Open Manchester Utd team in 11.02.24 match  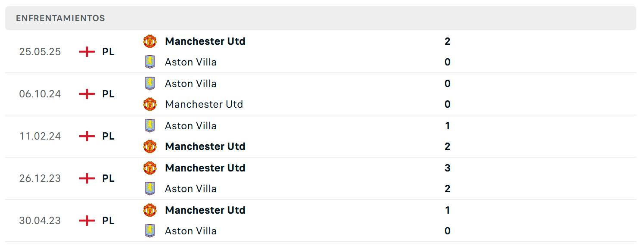click(205, 146)
